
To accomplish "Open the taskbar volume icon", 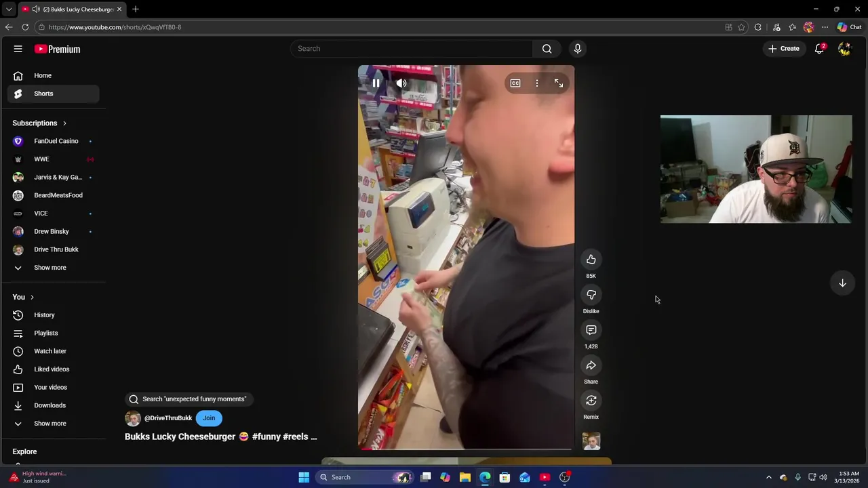I will (x=823, y=477).
